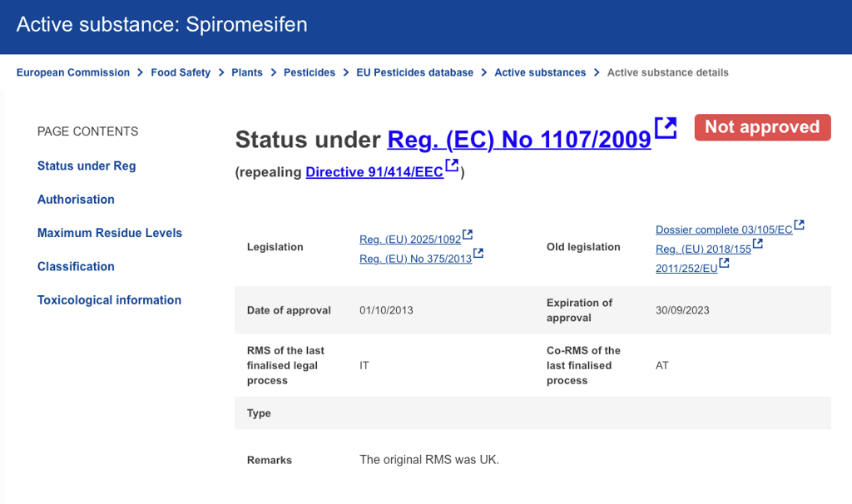Click external icon after Reg. (EU) 2025/1092
This screenshot has height=504, width=852.
click(468, 235)
